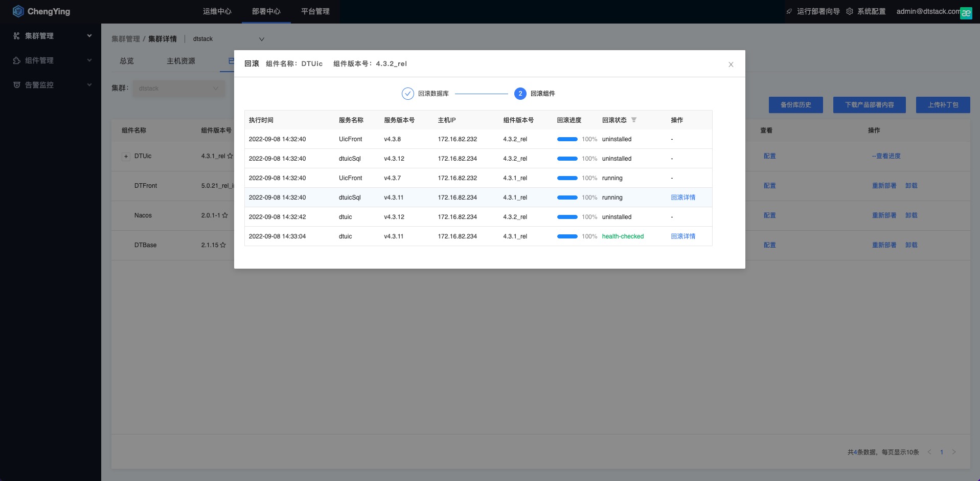Click the star icon beside DTUic 4.3.1_rel

tap(230, 156)
